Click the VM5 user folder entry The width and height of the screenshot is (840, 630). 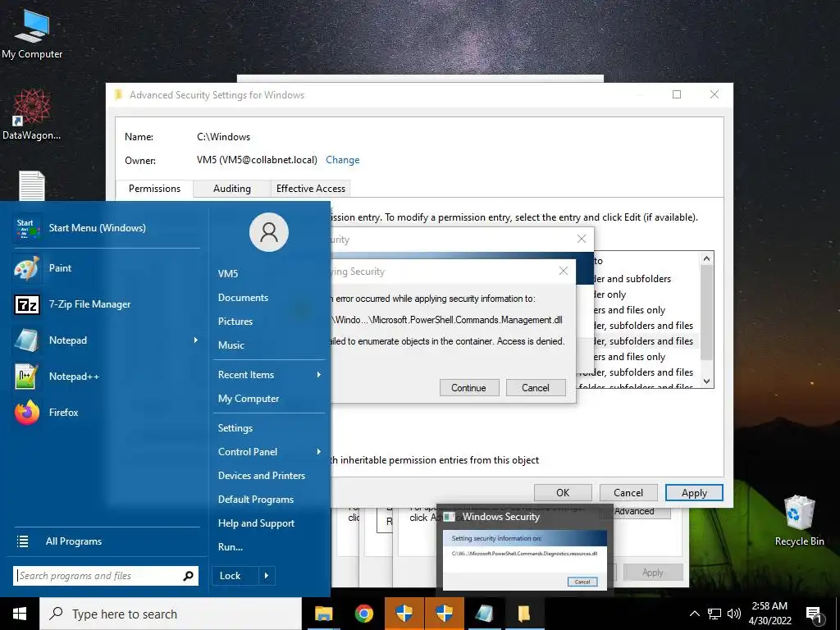click(228, 274)
